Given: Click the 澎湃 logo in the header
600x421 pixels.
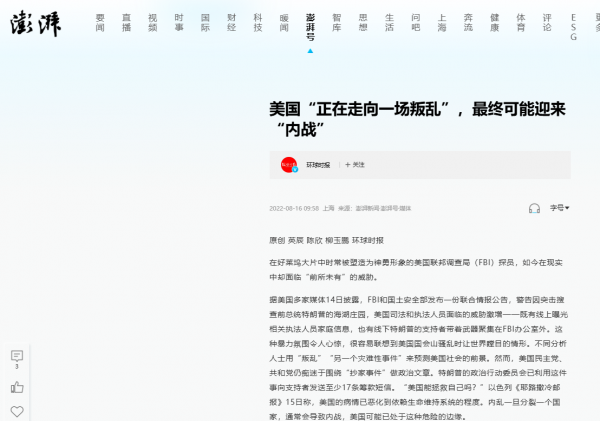Looking at the screenshot, I should click(36, 24).
